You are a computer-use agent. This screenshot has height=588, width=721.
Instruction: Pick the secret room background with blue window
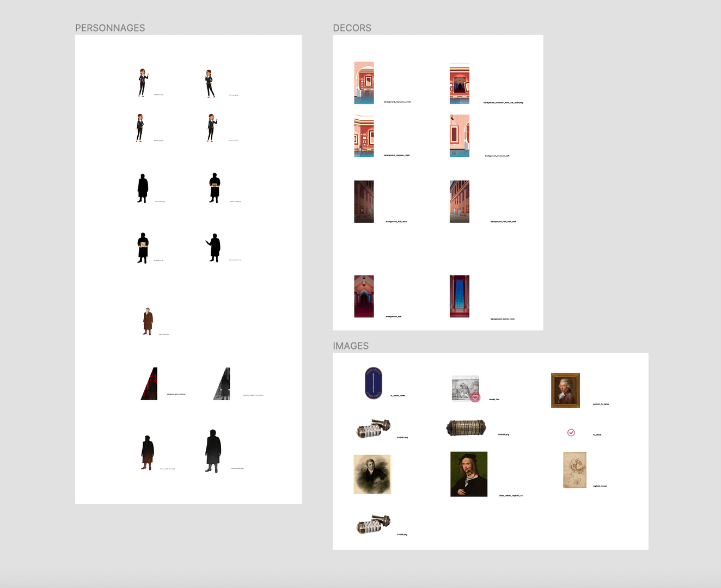460,296
